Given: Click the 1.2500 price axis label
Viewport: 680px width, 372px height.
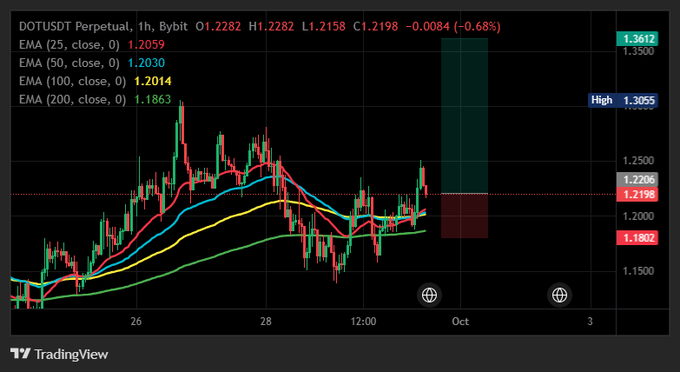Looking at the screenshot, I should tap(638, 161).
